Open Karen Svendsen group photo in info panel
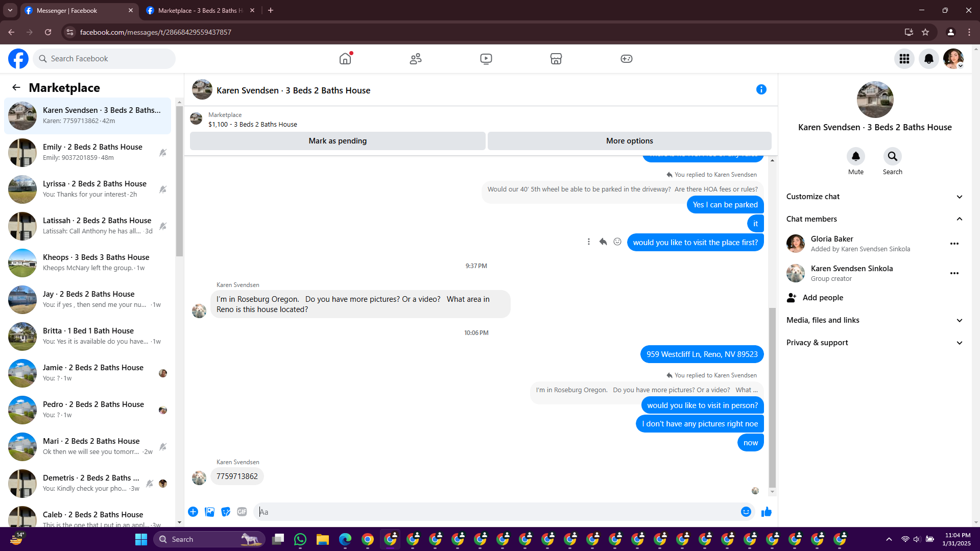This screenshot has height=551, width=980. click(x=875, y=100)
